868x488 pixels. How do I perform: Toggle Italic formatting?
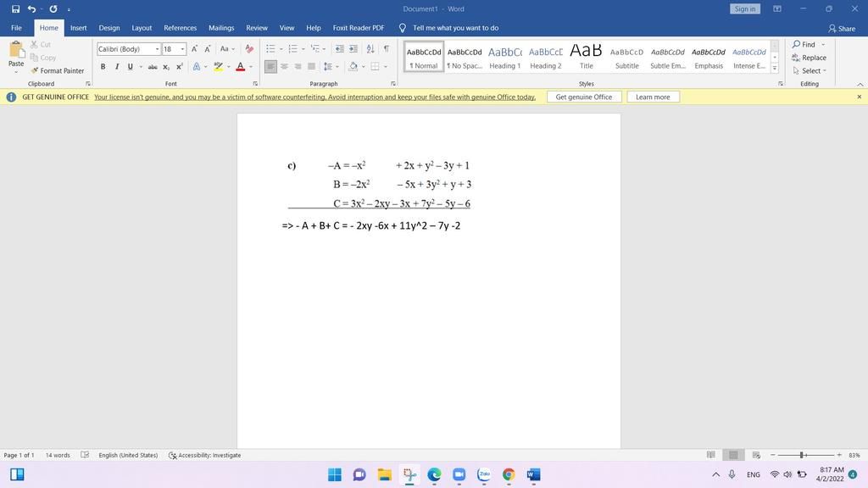coord(116,67)
